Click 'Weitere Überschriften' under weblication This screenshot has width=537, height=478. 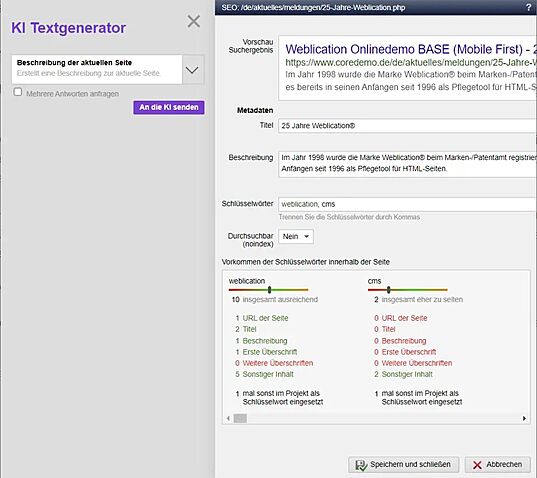click(x=278, y=363)
